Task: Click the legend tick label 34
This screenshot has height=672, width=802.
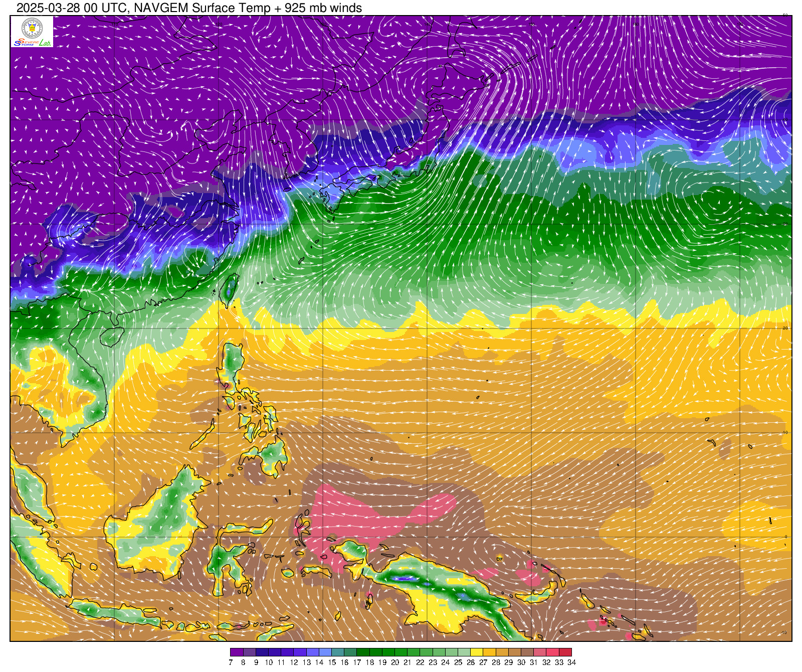Action: point(571,662)
